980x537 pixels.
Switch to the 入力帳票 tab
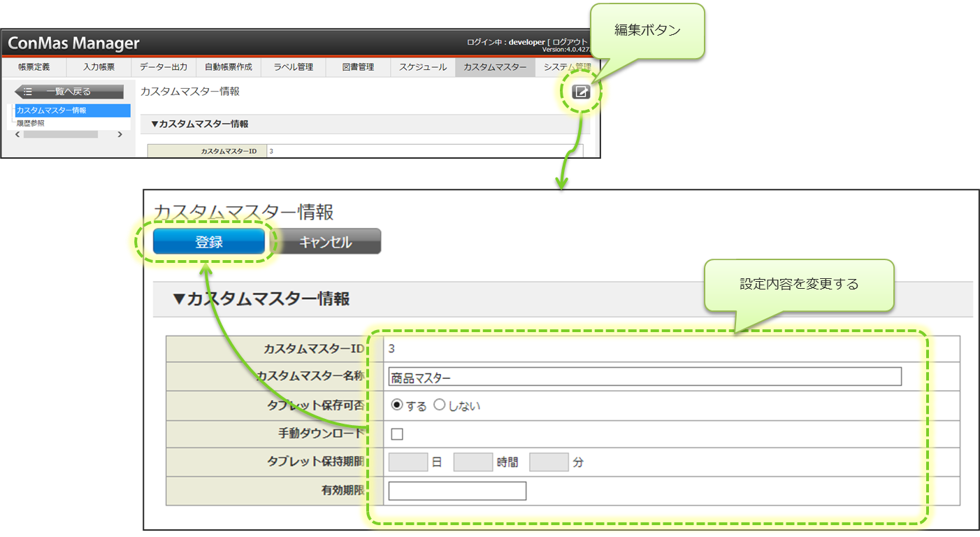99,67
